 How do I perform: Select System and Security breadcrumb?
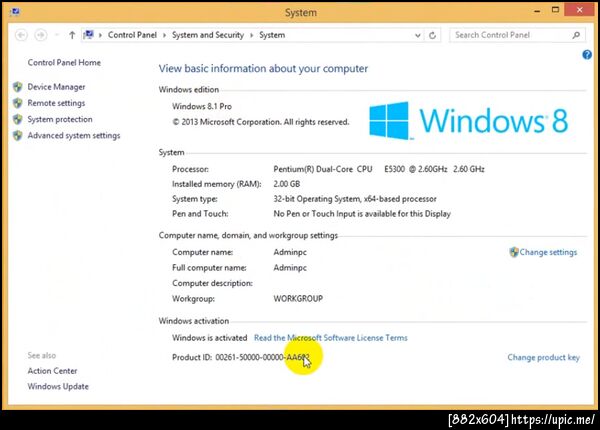(x=208, y=35)
